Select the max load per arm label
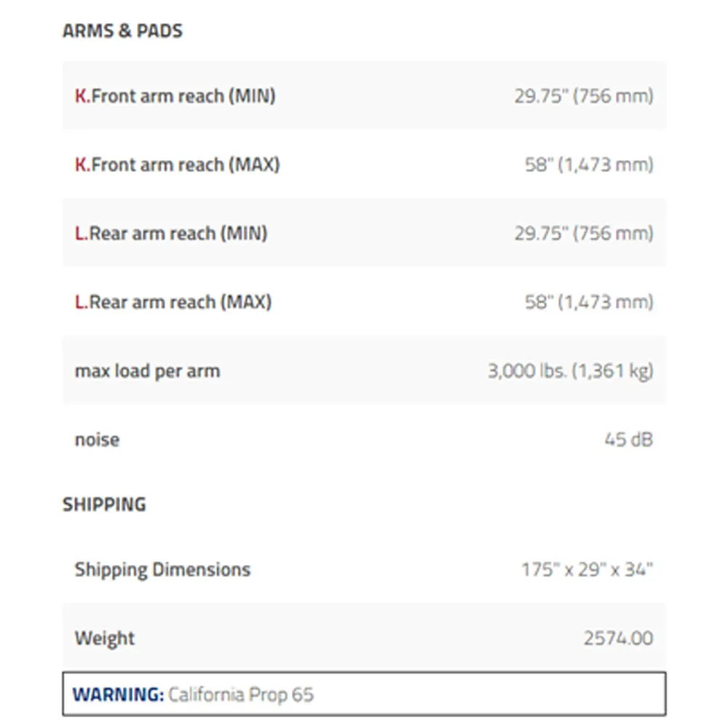Screen dimensions: 728x728 pos(147,371)
